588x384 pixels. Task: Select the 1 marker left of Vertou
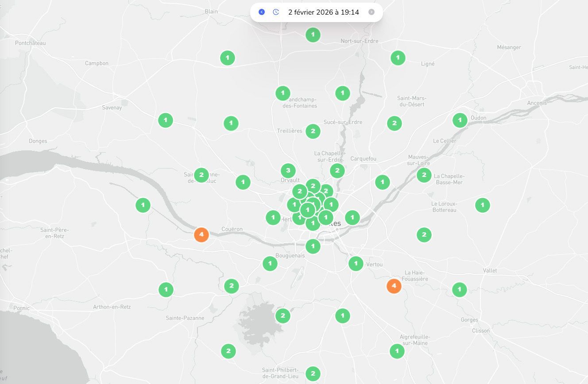(356, 264)
